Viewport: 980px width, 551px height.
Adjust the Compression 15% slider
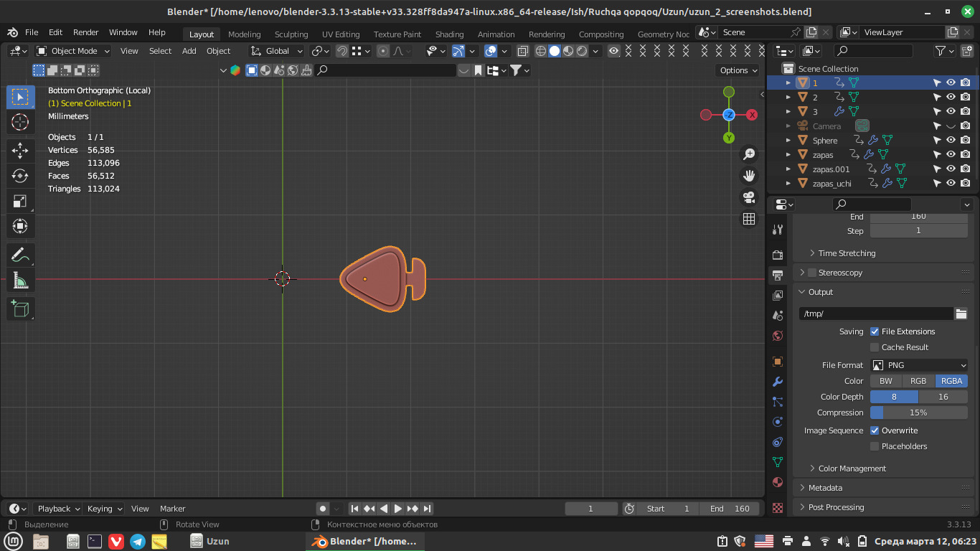pos(919,413)
